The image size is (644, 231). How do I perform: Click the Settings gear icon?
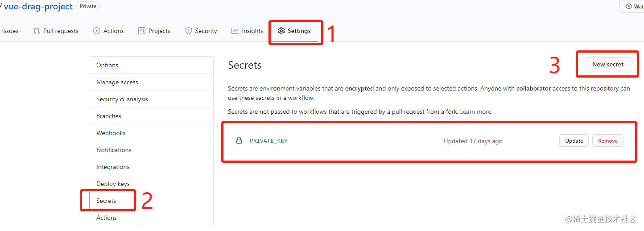coord(281,31)
